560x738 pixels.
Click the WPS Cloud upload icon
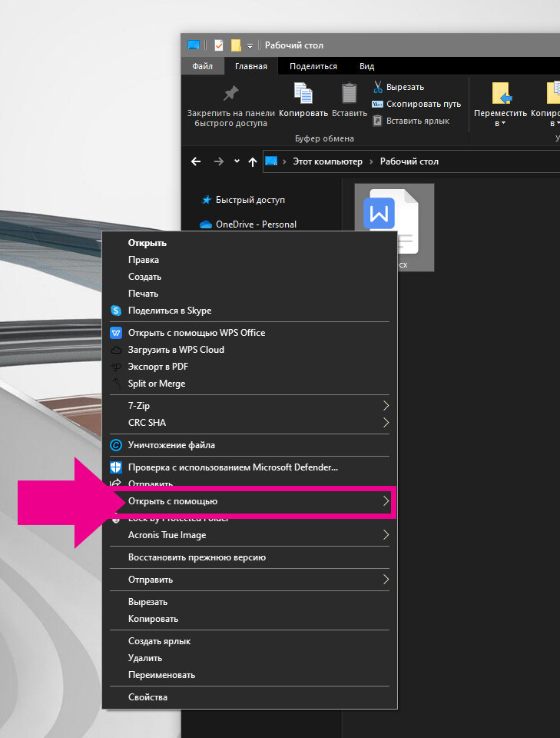[116, 351]
